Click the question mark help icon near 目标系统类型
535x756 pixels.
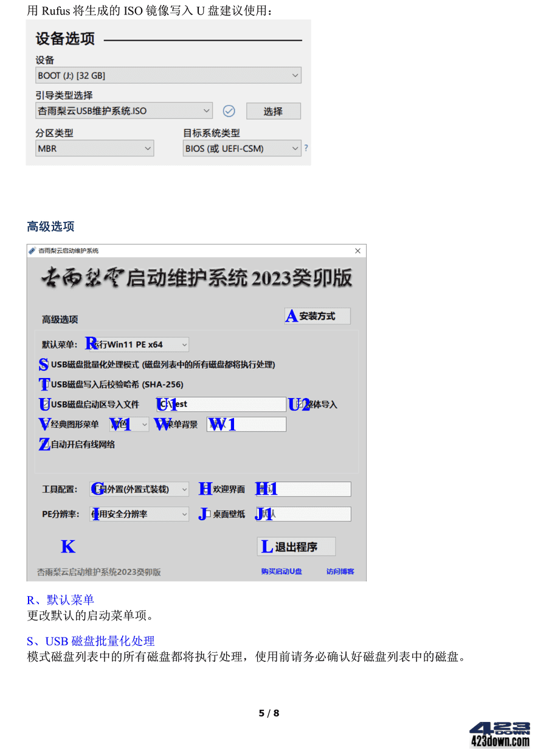(306, 148)
